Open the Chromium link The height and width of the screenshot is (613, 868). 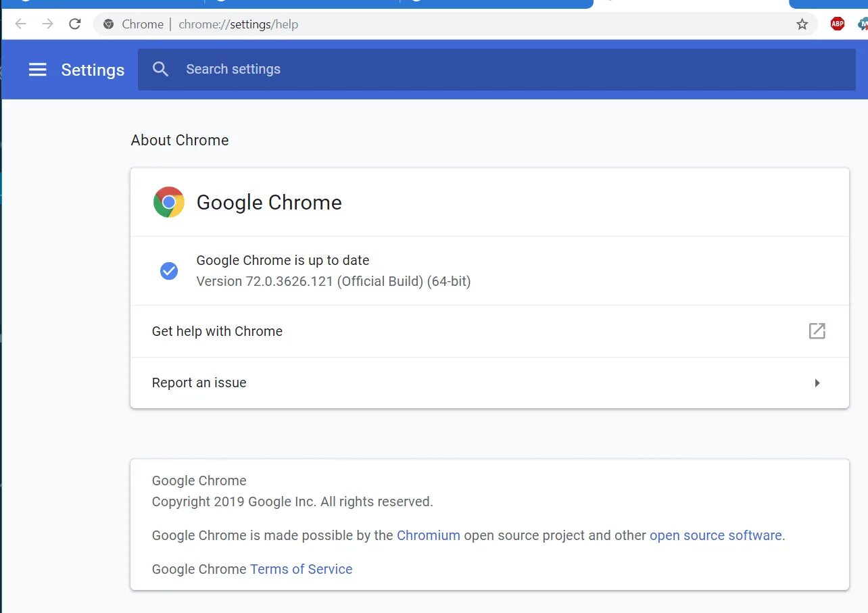point(428,535)
